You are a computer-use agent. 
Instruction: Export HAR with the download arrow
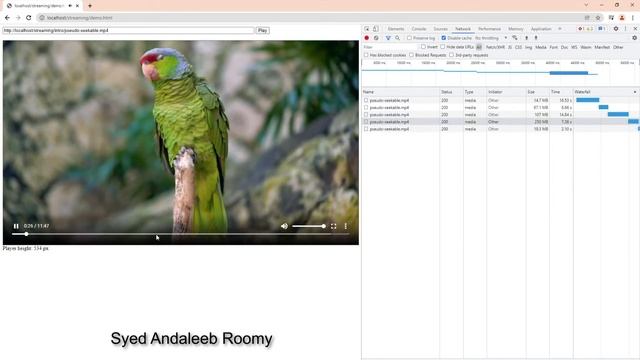[x=536, y=38]
